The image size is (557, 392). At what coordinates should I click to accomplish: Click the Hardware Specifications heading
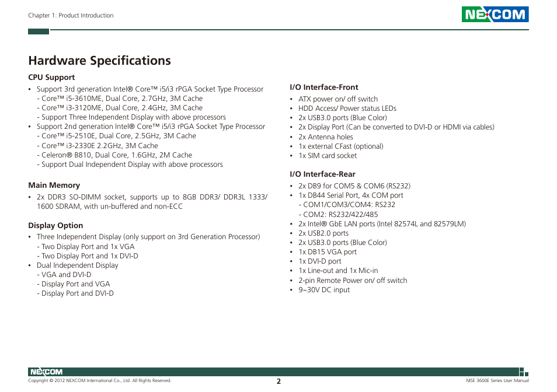click(x=99, y=61)
